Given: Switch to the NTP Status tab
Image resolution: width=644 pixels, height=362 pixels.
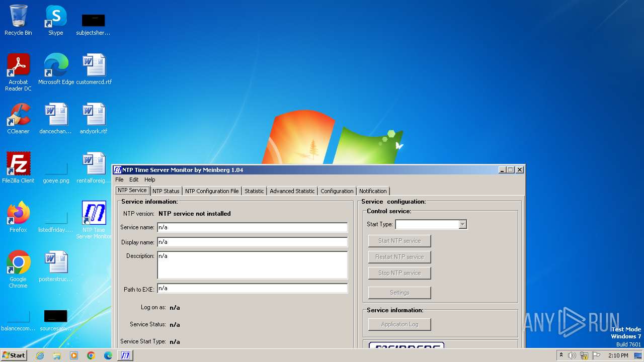Looking at the screenshot, I should [166, 191].
